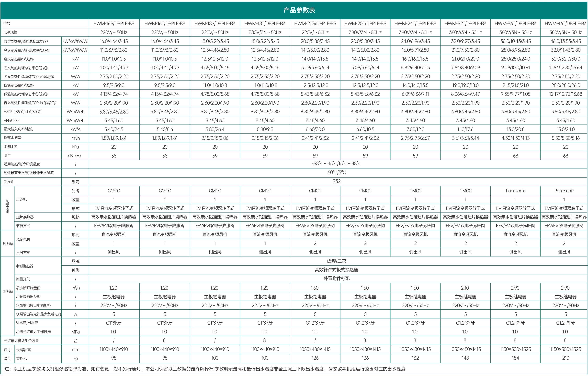Click the HWM-16S/DBPLE-B3 model column header

[114, 24]
